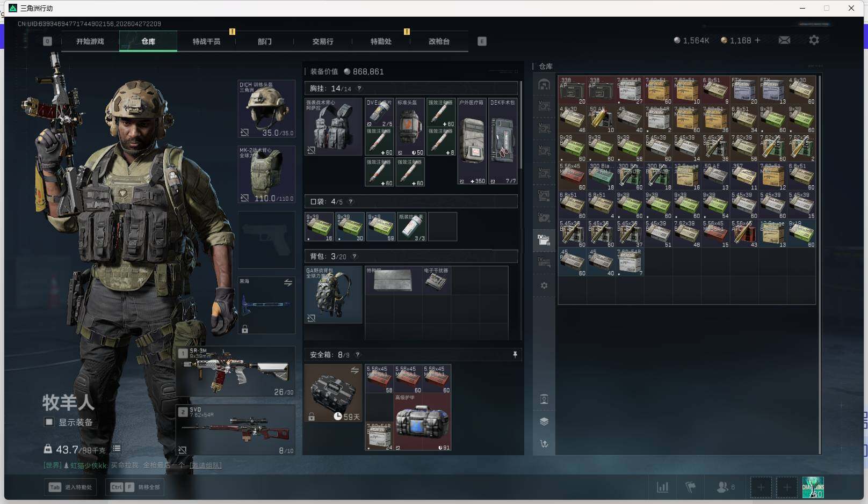The image size is (868, 504).
Task: Switch to the 改枪台 tab
Action: tap(439, 41)
